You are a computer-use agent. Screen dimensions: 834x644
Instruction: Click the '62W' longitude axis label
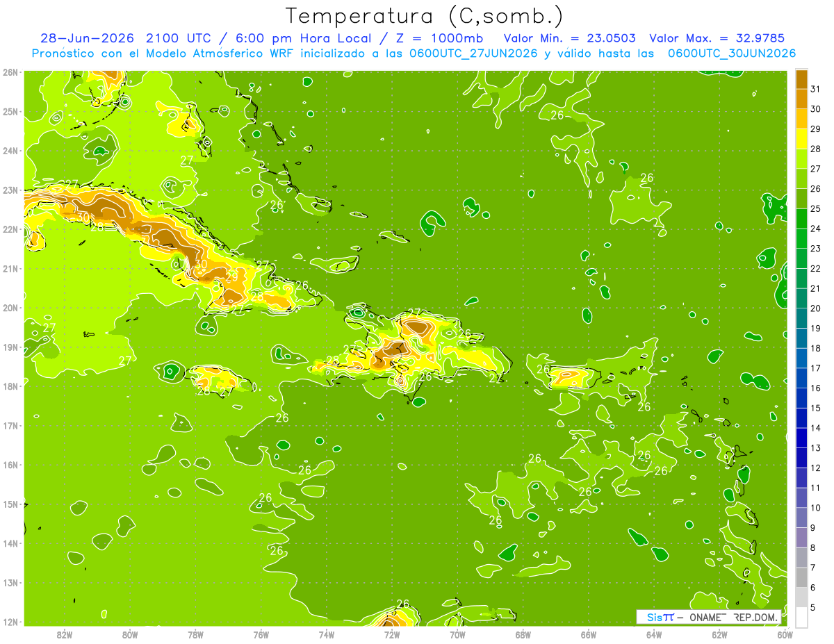click(719, 634)
